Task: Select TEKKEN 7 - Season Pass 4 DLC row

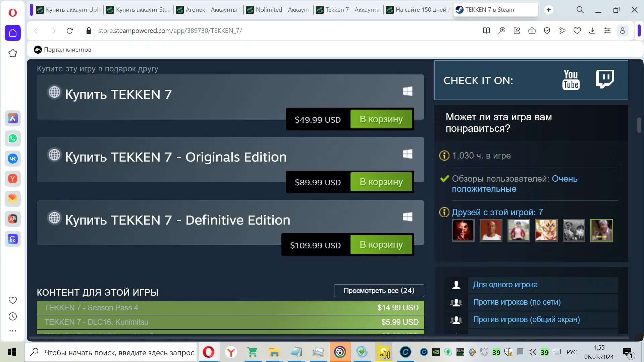Action: coord(230,308)
